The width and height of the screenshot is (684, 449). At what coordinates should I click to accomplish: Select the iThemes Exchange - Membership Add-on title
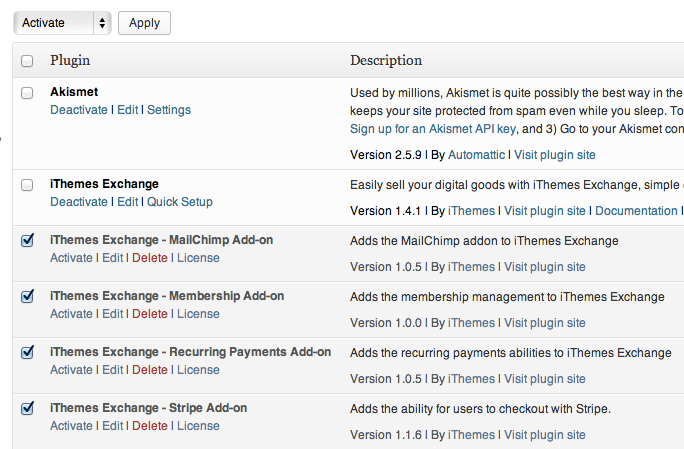(x=167, y=296)
